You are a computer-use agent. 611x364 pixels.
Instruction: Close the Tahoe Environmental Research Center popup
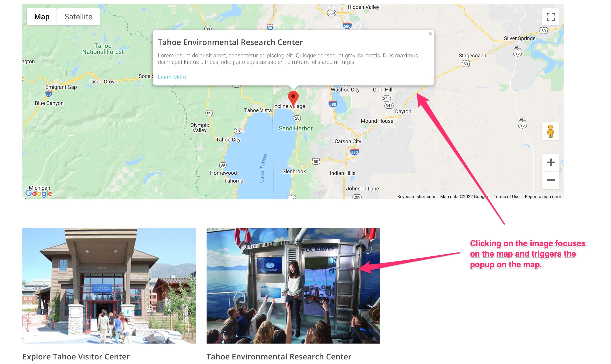coord(430,34)
